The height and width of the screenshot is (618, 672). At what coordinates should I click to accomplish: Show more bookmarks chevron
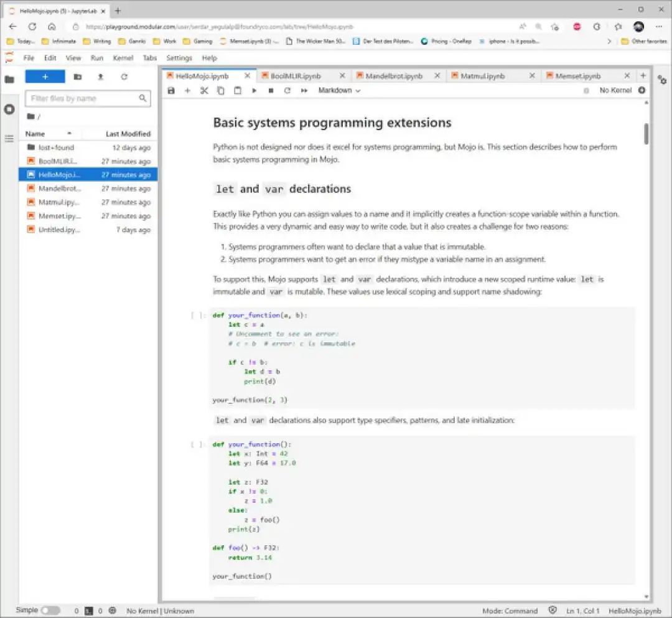pyautogui.click(x=609, y=41)
